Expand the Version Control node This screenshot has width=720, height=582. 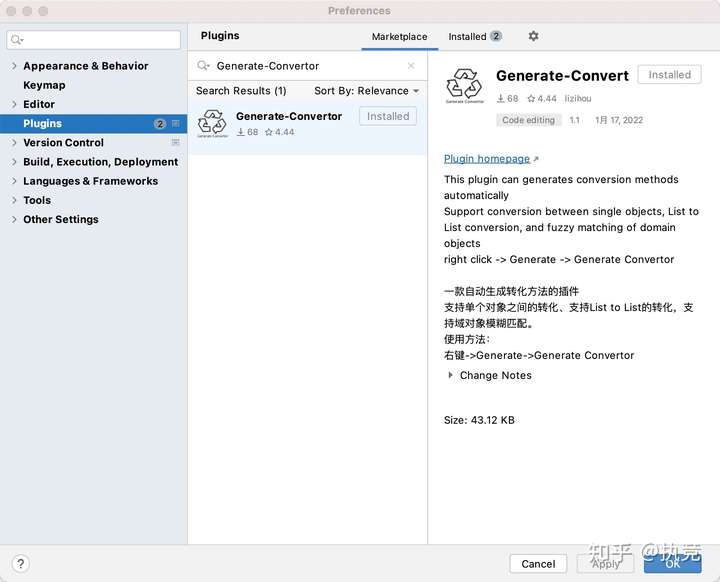pos(14,142)
